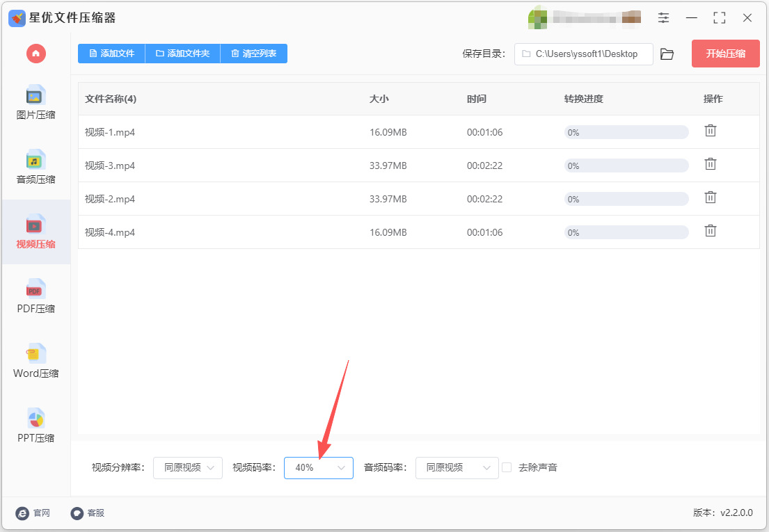Click 文件名称(4) column header
The height and width of the screenshot is (532, 769).
pyautogui.click(x=111, y=99)
